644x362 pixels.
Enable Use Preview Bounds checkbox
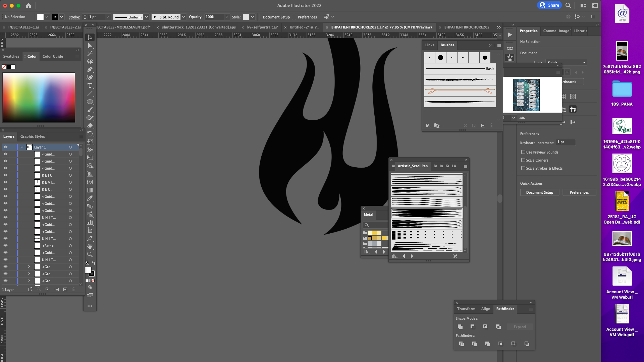coord(523,152)
